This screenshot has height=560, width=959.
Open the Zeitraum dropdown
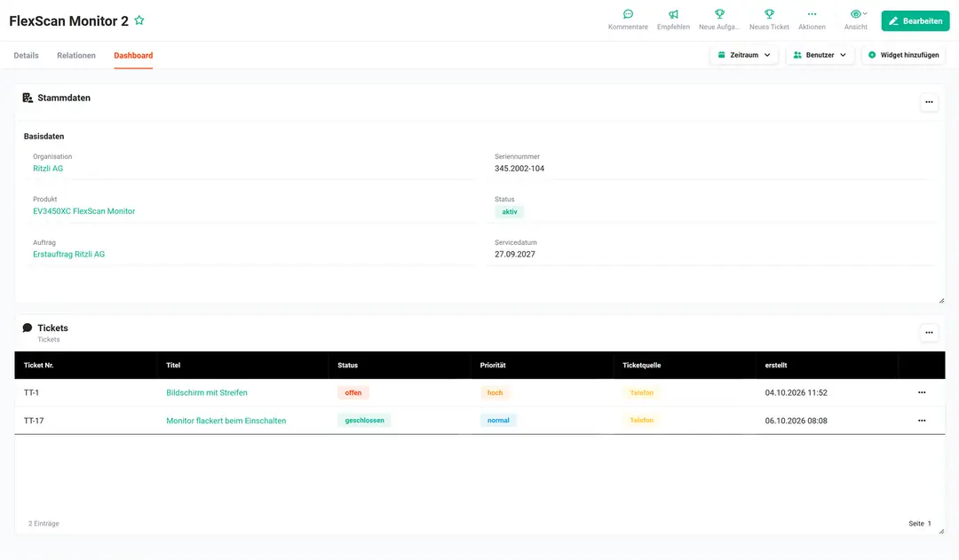(x=744, y=55)
